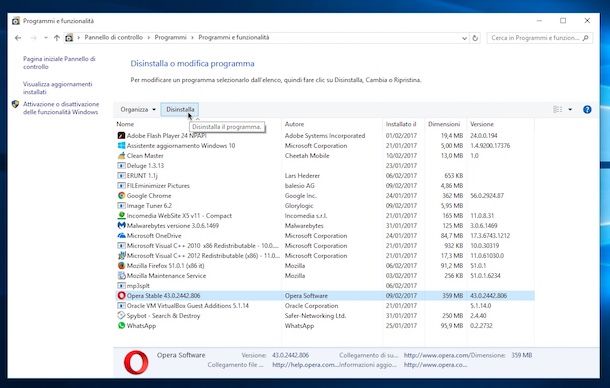610x388 pixels.
Task: Click the mp3splt program icon
Action: 121,286
